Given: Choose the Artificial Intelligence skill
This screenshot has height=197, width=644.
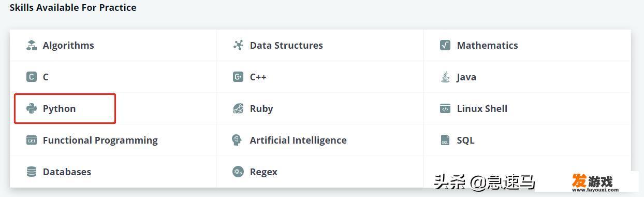Looking at the screenshot, I should click(298, 140).
